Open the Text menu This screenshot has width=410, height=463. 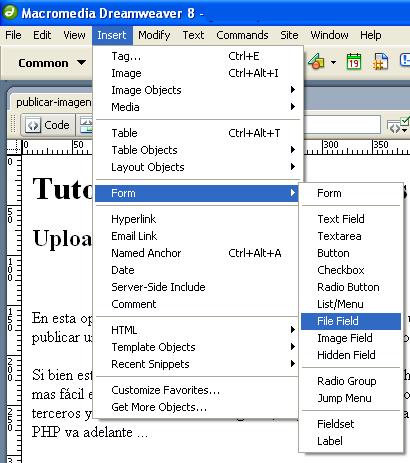(x=193, y=35)
